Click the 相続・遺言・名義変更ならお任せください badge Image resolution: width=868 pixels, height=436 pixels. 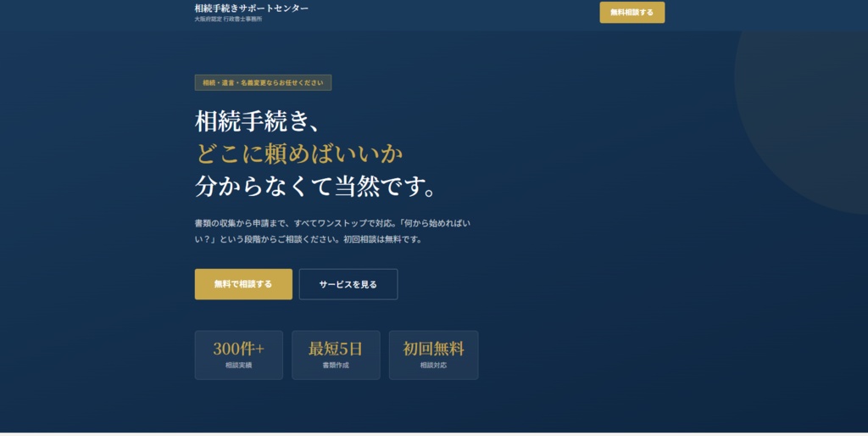click(x=263, y=82)
